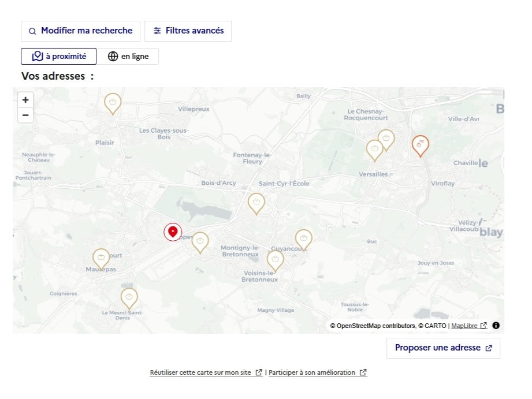
Task: Select the orange marker east of Versailles
Action: (420, 145)
